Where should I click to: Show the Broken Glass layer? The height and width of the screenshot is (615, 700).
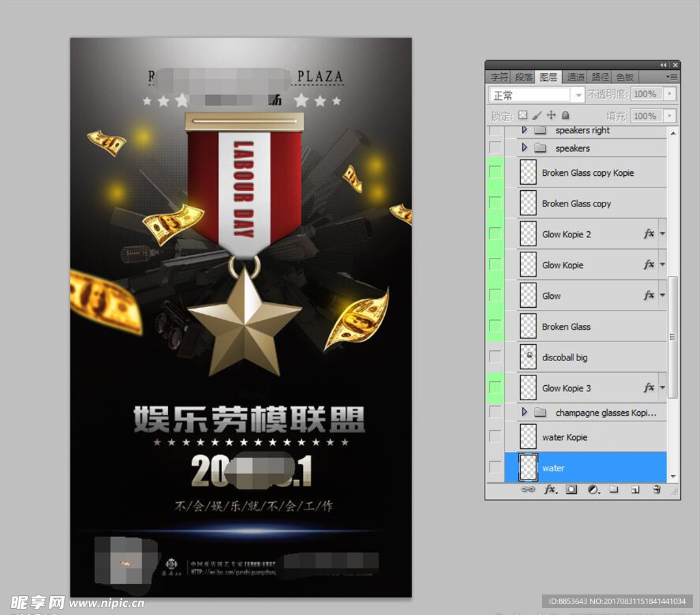[495, 325]
